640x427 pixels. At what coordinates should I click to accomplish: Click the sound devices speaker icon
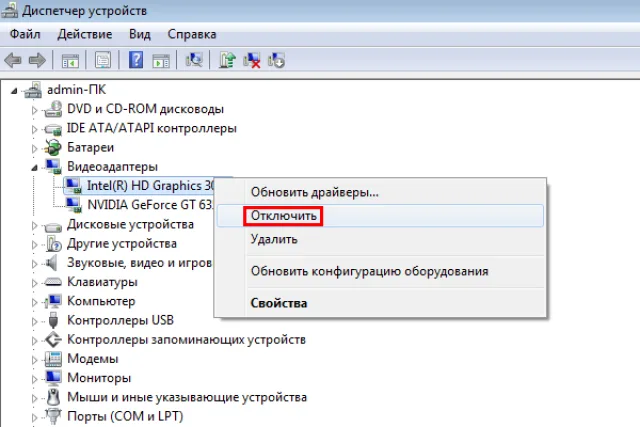click(52, 263)
